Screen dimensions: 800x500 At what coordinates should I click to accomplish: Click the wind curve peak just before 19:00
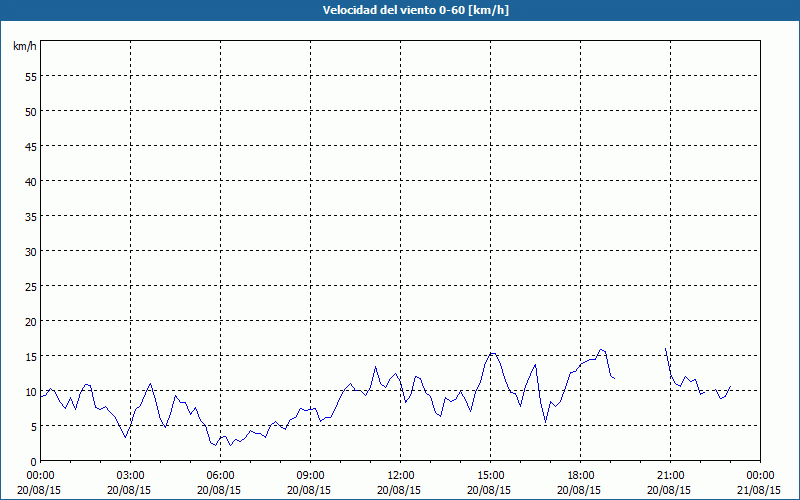tap(602, 349)
